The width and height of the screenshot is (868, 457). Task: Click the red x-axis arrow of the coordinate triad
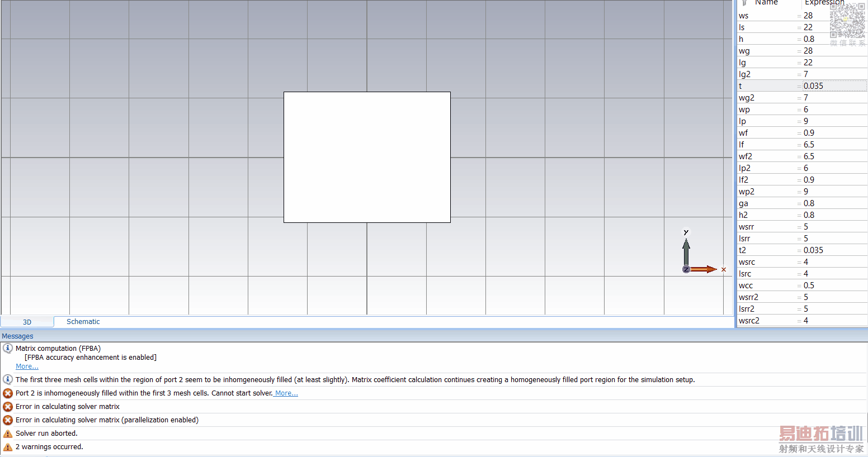pyautogui.click(x=705, y=269)
